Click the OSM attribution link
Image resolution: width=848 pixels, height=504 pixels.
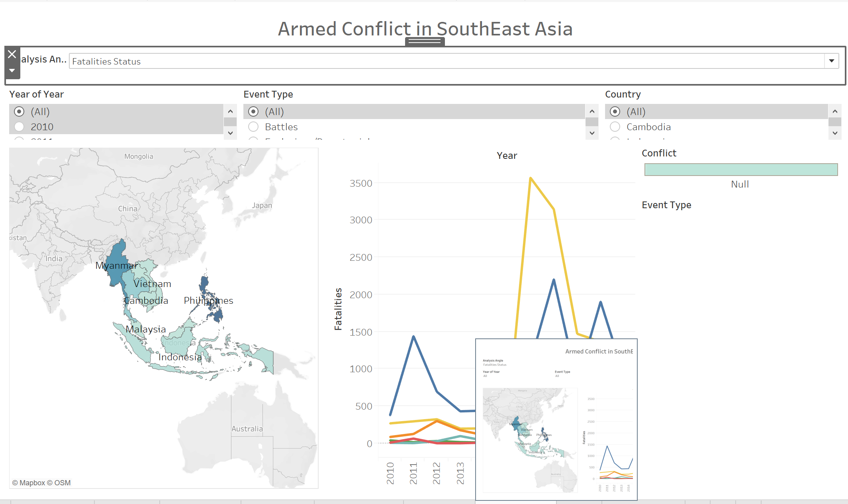tap(62, 483)
